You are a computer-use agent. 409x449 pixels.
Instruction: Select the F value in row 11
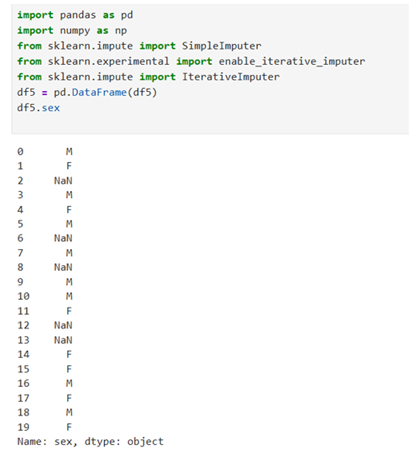tap(69, 311)
